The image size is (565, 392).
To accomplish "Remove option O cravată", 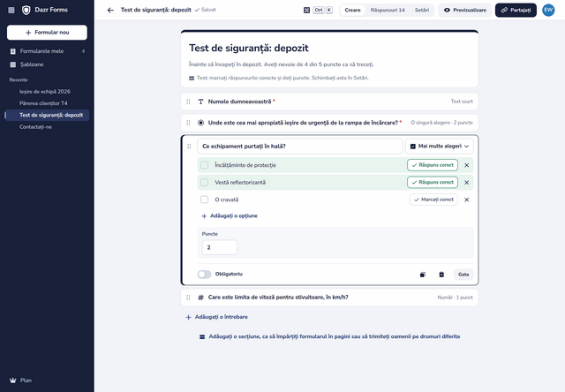I will 467,200.
